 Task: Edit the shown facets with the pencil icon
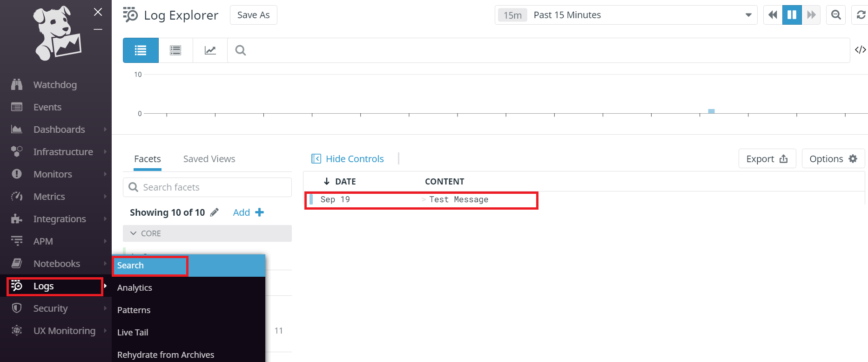[x=214, y=212]
